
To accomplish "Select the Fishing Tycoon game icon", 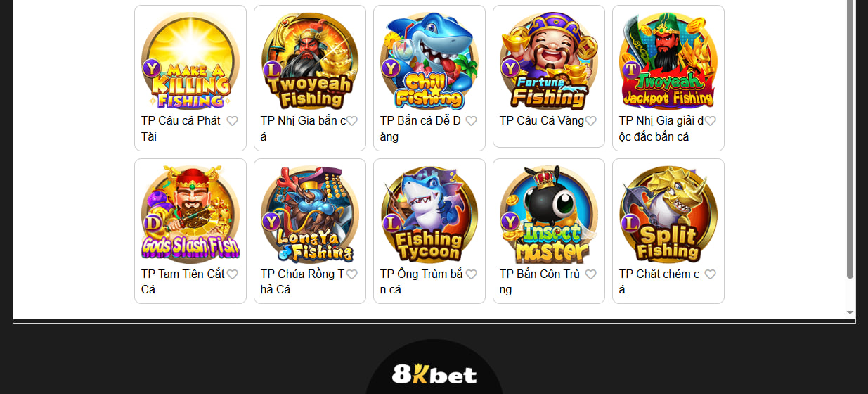I will click(x=429, y=215).
